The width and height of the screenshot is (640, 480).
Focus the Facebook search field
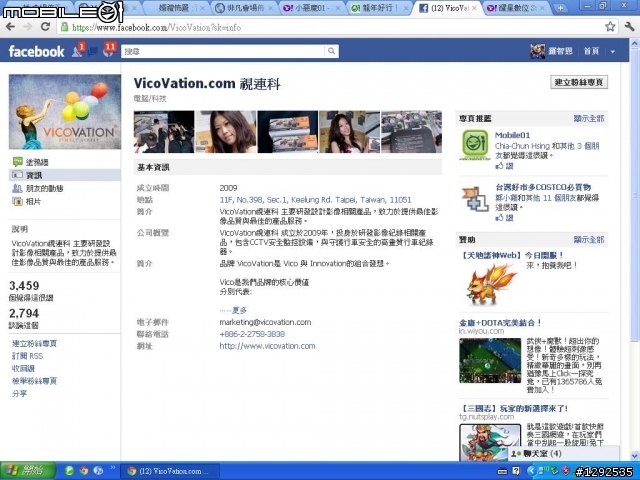tap(223, 51)
